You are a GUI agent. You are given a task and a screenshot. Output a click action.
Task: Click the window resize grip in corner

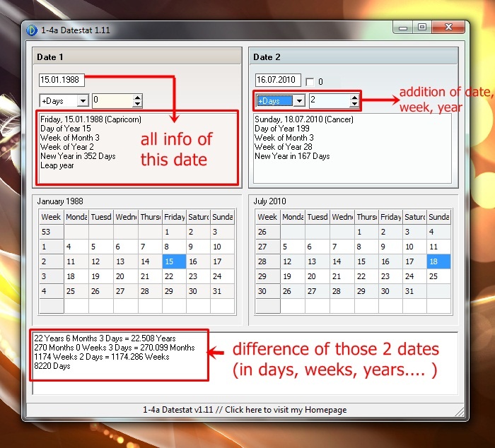[460, 411]
